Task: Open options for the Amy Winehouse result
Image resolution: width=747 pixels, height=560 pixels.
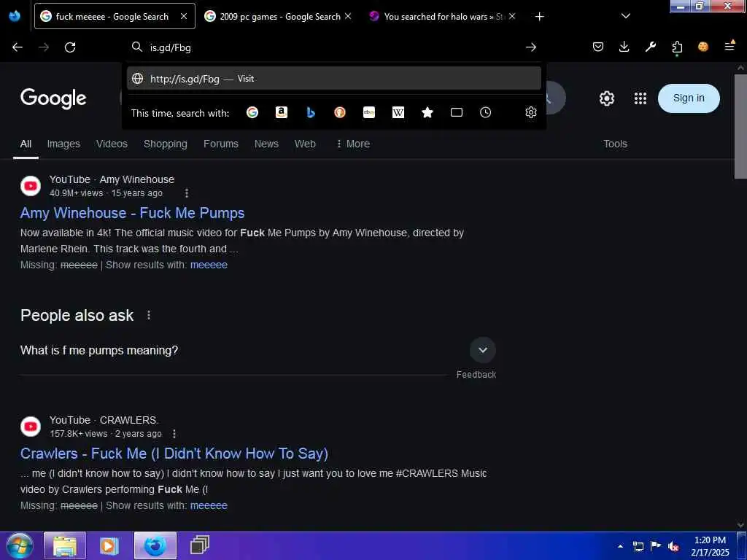Action: tap(186, 192)
